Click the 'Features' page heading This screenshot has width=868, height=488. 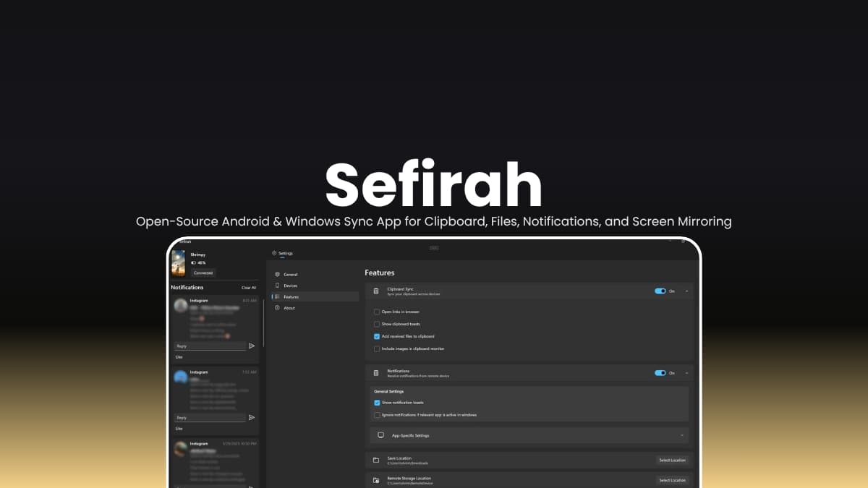[x=380, y=273]
